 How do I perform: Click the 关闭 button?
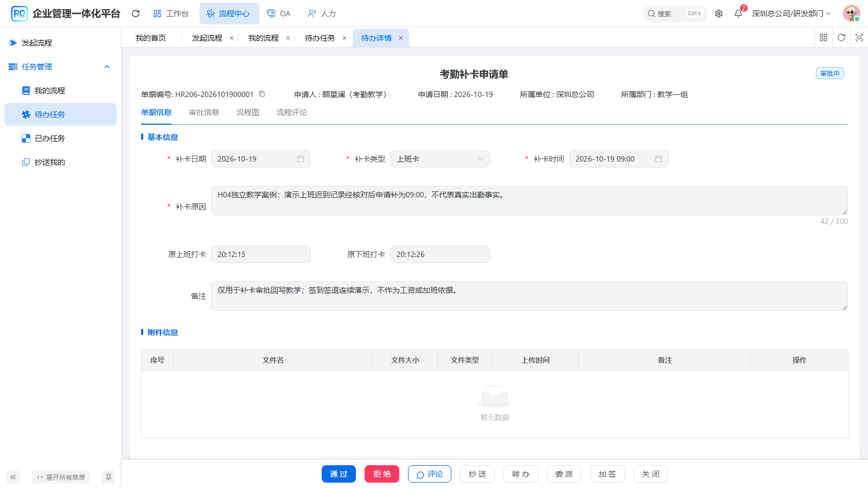(x=651, y=474)
